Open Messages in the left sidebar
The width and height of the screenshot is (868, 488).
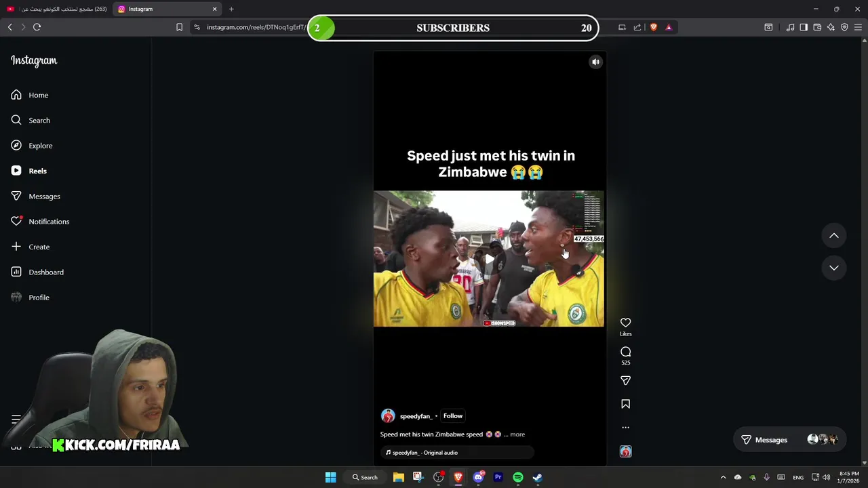point(35,196)
